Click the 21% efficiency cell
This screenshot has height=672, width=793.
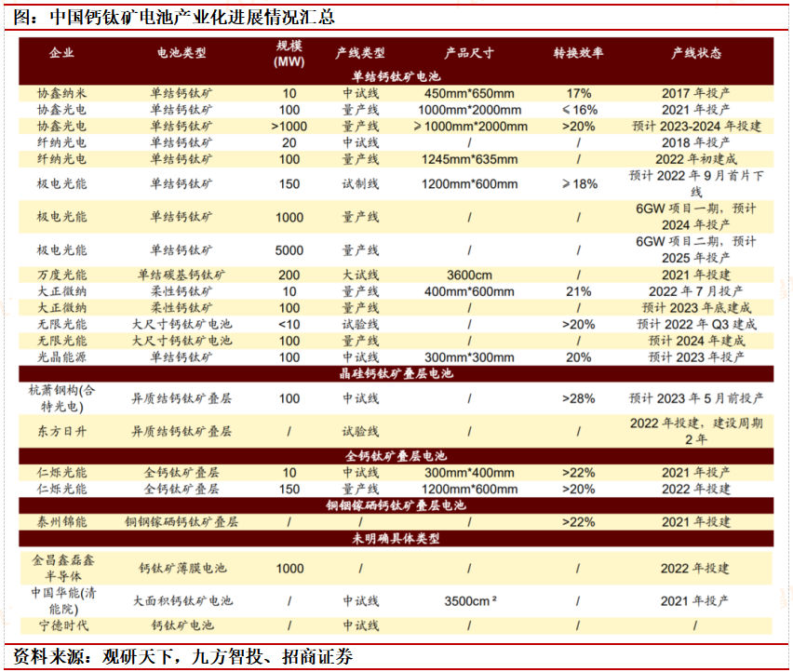(x=579, y=291)
